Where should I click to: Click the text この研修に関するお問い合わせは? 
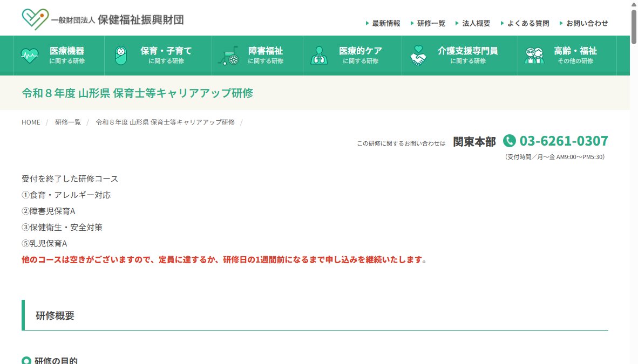click(x=401, y=143)
